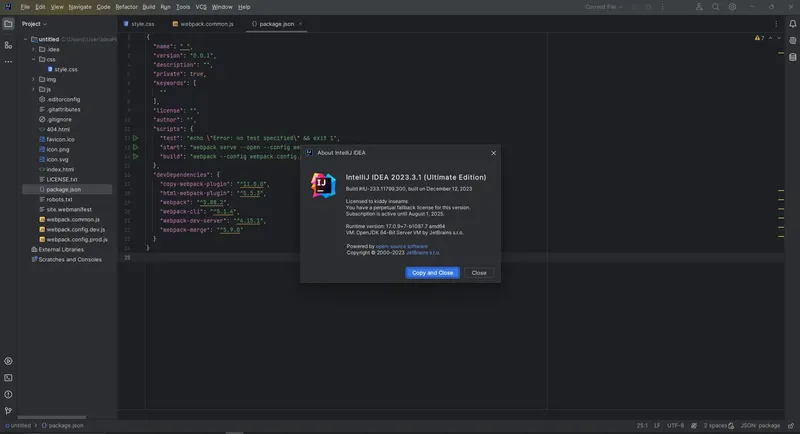Expand the js folder

click(x=34, y=89)
